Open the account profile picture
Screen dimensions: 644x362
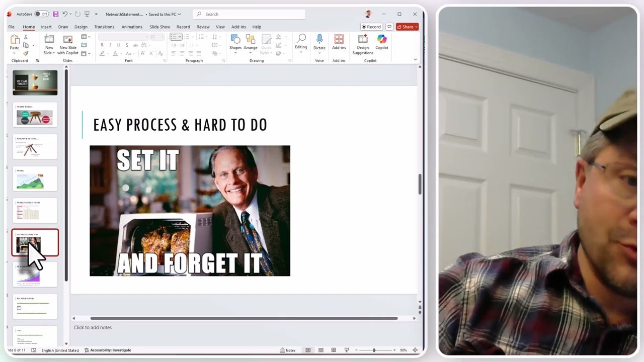coord(368,14)
